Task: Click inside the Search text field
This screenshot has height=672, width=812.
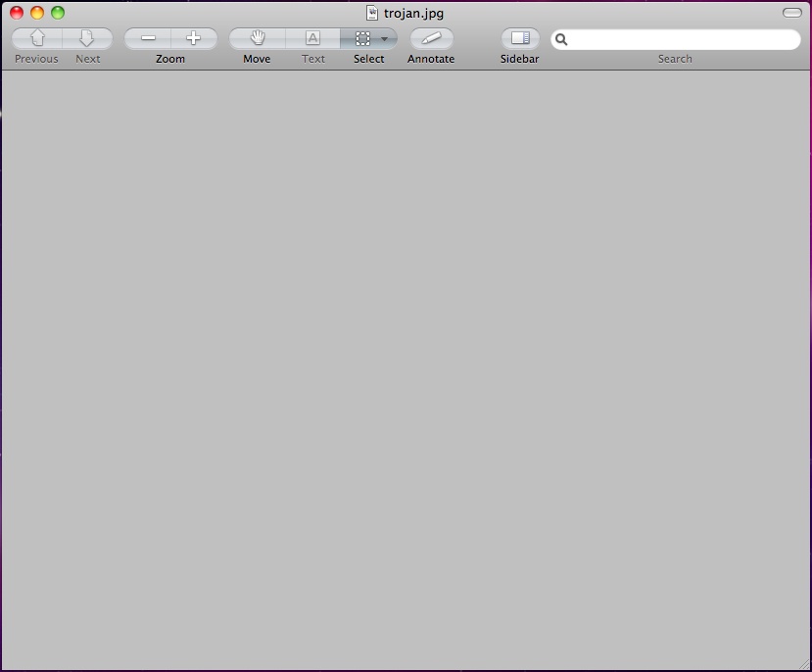Action: 681,40
